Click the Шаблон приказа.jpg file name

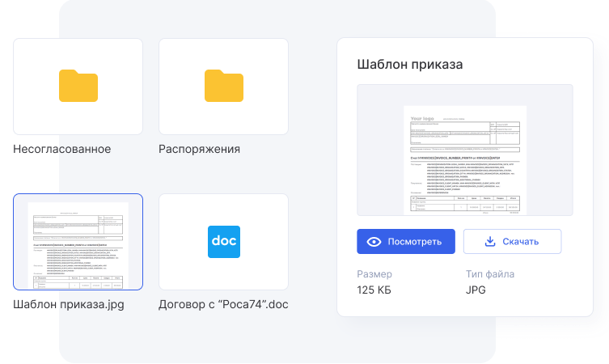pyautogui.click(x=69, y=304)
